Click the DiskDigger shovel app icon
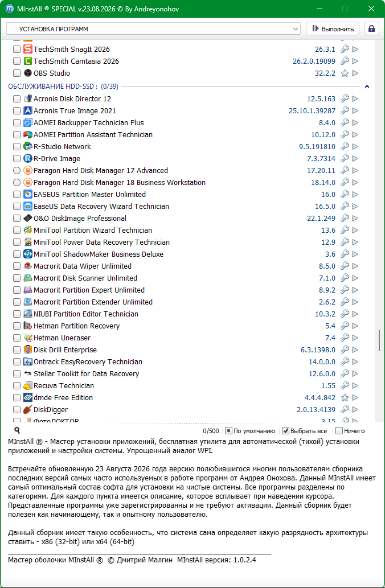Viewport: 385px width, 588px height. click(27, 409)
